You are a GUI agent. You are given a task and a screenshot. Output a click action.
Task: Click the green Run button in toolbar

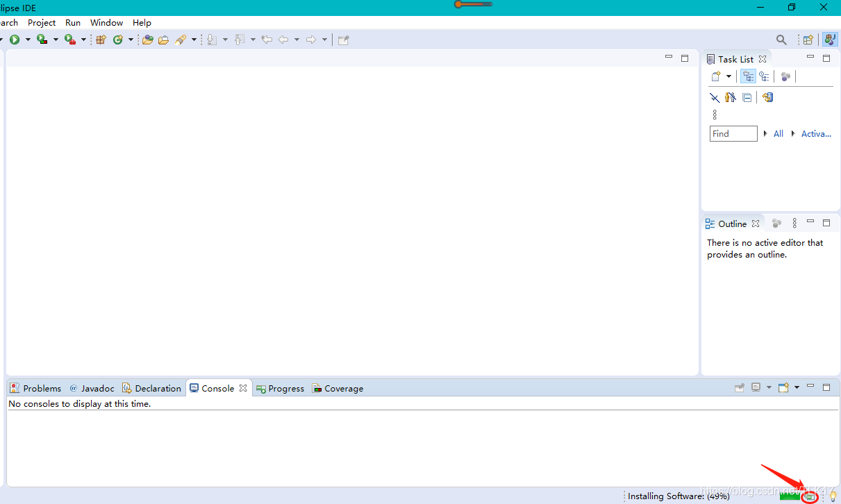[x=15, y=40]
